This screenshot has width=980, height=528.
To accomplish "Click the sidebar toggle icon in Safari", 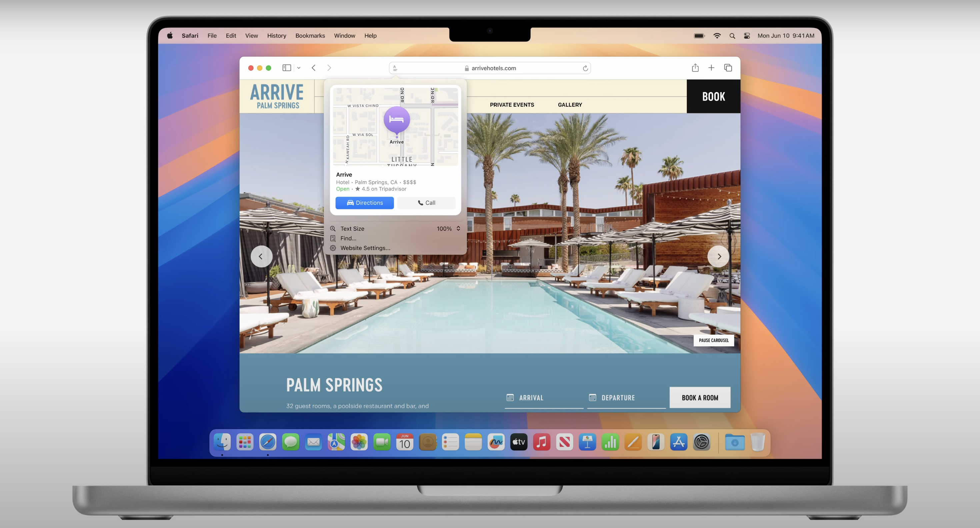I will point(286,68).
